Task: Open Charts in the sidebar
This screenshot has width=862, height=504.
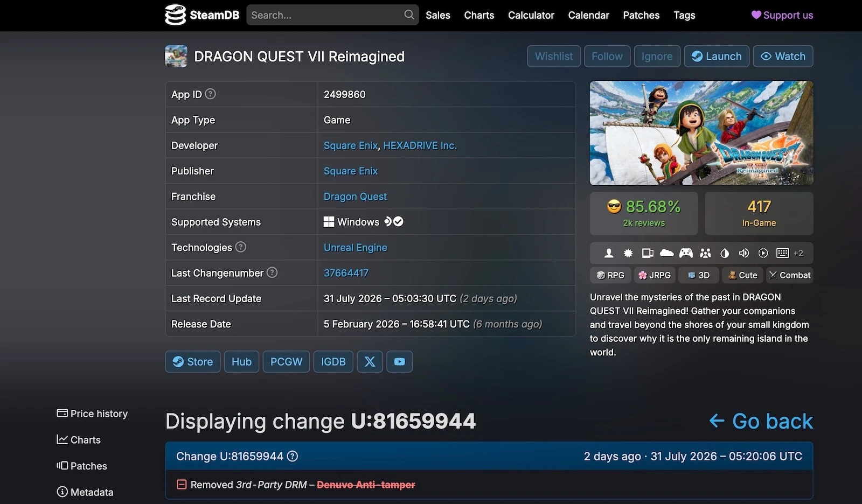Action: tap(79, 440)
